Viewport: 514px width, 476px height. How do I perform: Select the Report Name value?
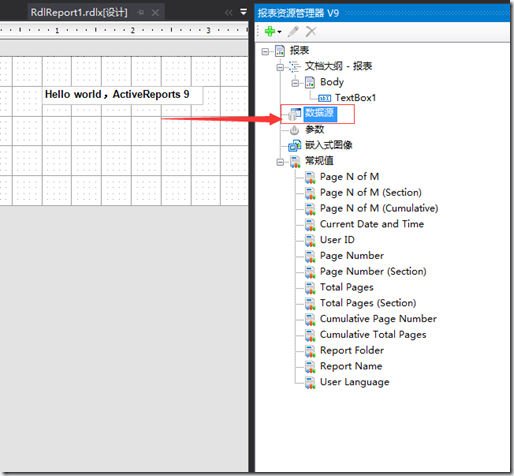coord(351,366)
